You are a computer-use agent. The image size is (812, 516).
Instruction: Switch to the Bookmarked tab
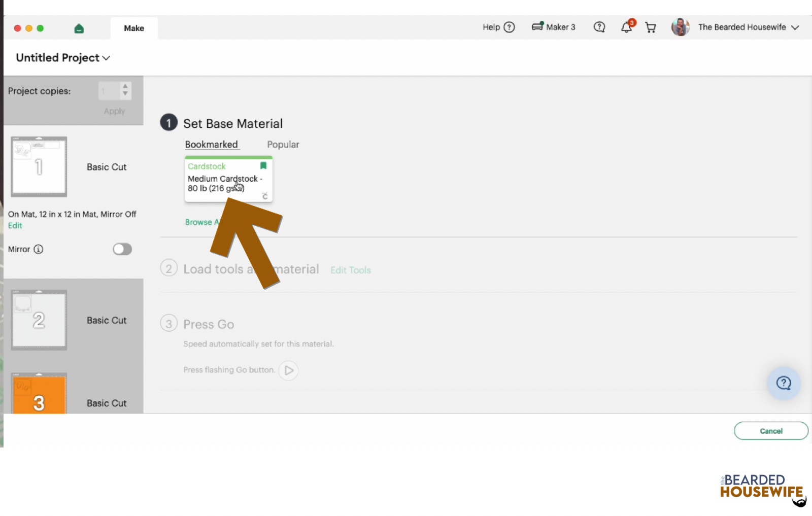(x=211, y=145)
